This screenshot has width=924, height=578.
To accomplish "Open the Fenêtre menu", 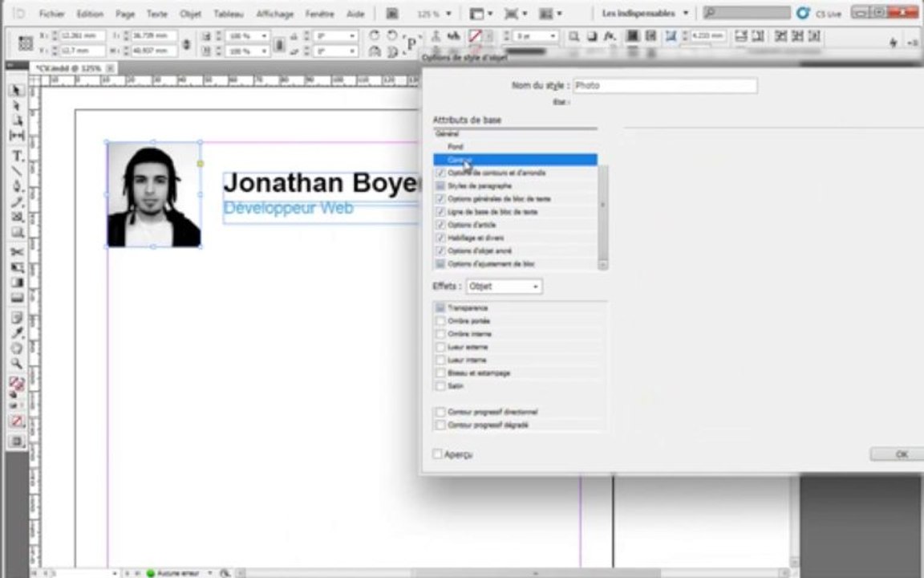I will coord(320,14).
